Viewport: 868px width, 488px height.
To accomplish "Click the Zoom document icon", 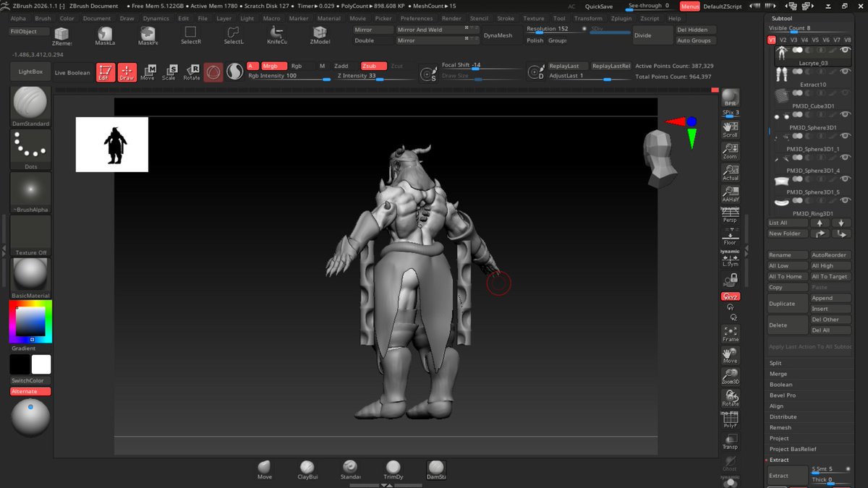I will (x=731, y=151).
